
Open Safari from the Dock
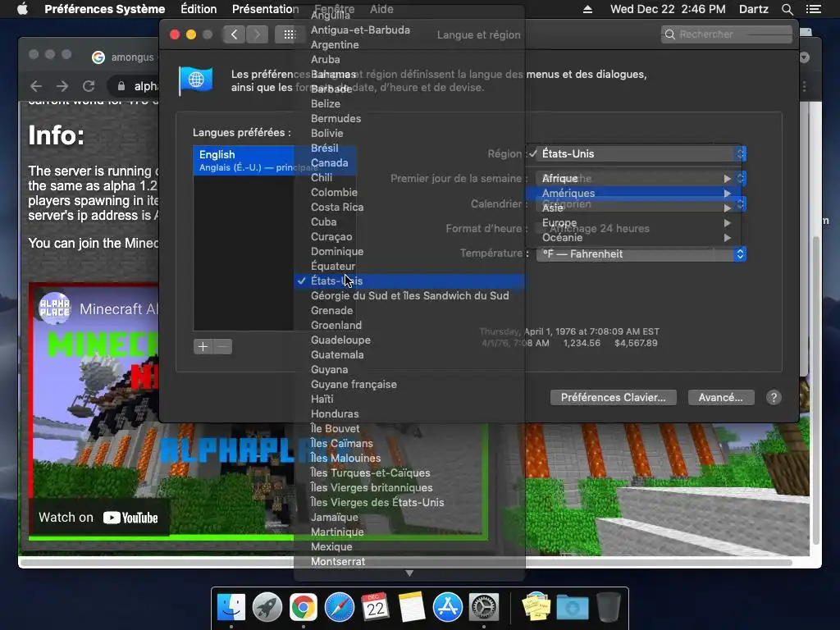(x=339, y=608)
